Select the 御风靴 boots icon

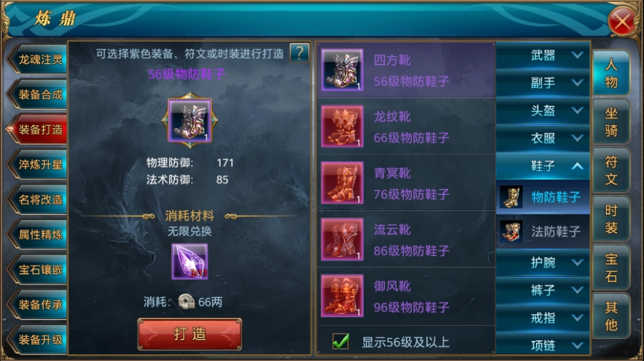click(342, 296)
